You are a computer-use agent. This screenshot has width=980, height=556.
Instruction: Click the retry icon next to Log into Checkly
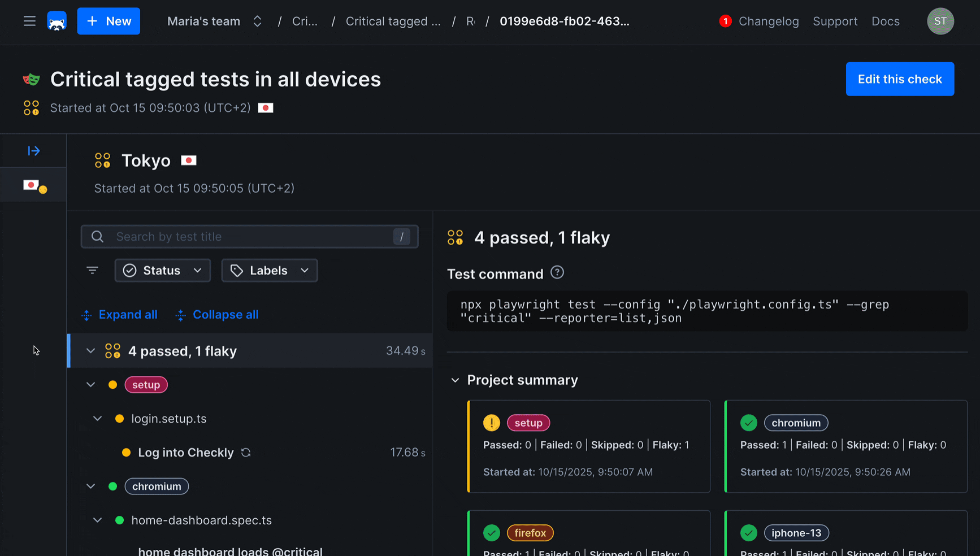245,452
